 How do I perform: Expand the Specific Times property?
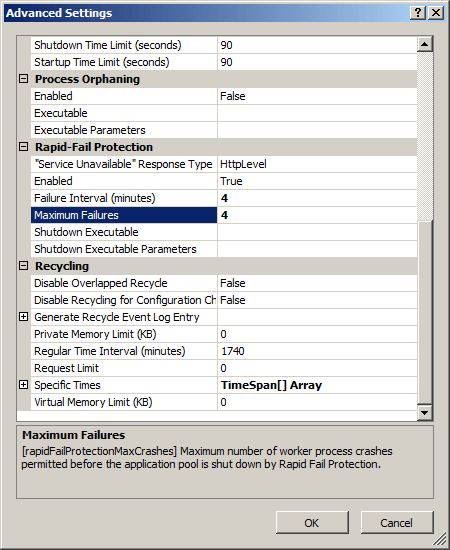(23, 385)
